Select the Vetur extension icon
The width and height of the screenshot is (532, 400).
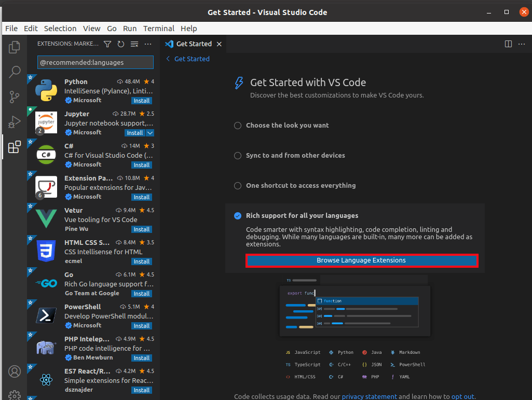[x=46, y=219]
